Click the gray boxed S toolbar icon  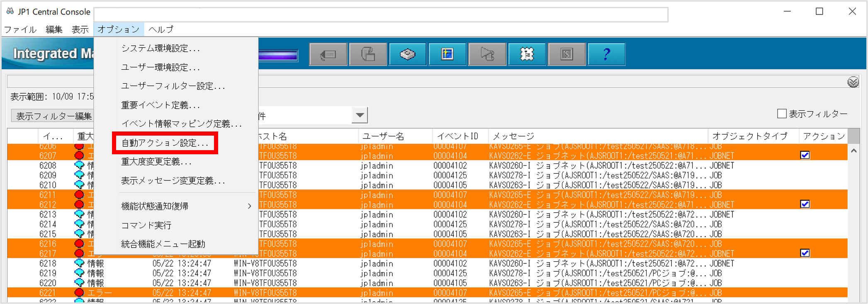coord(567,54)
